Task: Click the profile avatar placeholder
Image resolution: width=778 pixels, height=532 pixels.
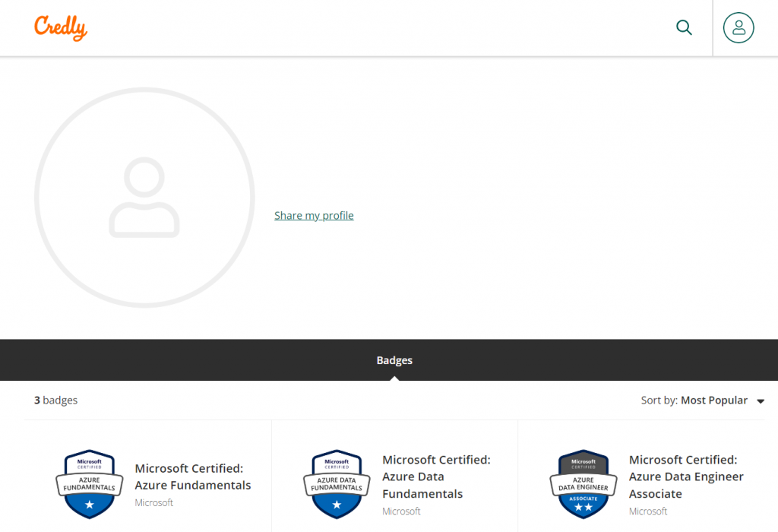Action: click(144, 198)
